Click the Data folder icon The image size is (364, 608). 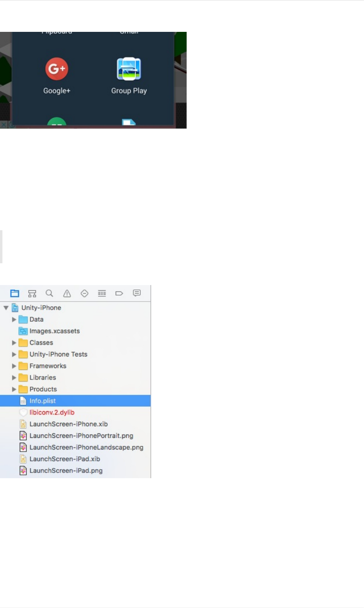[x=23, y=319]
